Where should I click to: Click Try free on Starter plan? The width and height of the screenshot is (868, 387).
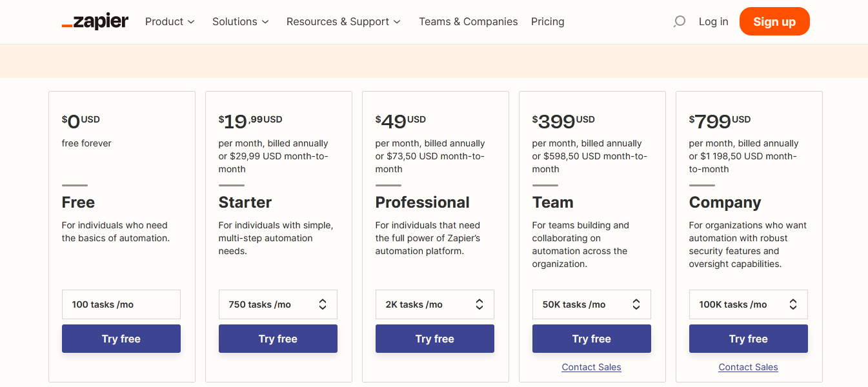click(x=278, y=339)
